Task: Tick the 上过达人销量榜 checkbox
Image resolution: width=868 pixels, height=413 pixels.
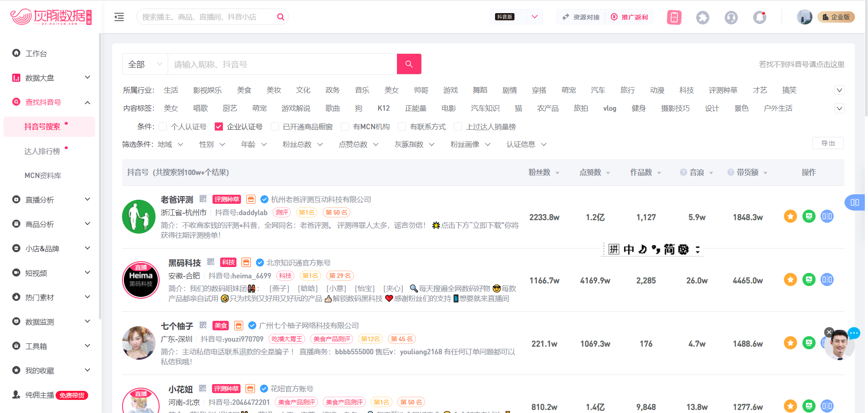Action: pos(458,127)
